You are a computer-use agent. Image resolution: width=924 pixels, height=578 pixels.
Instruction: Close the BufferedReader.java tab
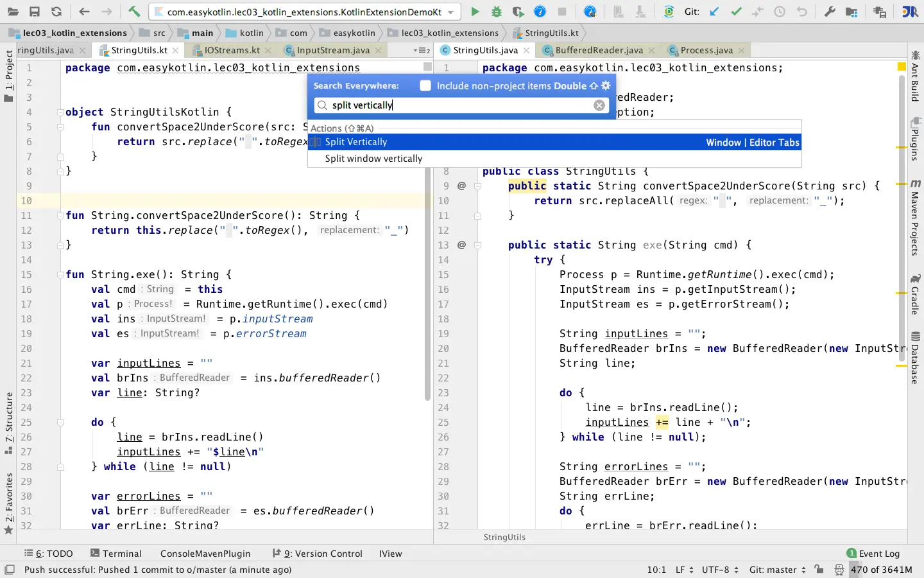pyautogui.click(x=651, y=50)
